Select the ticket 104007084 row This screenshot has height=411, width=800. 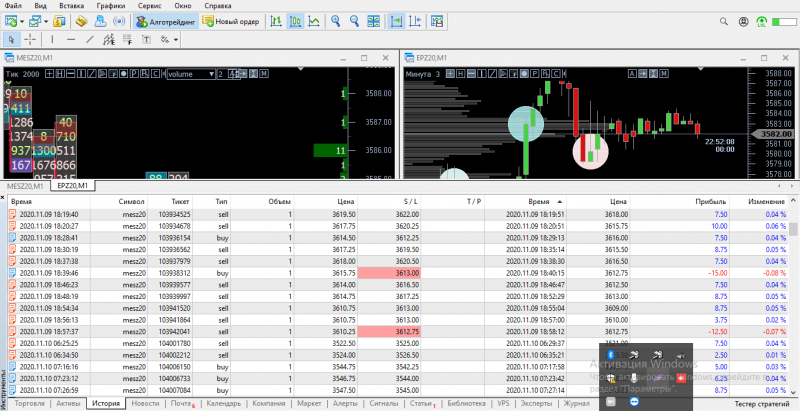pos(398,390)
